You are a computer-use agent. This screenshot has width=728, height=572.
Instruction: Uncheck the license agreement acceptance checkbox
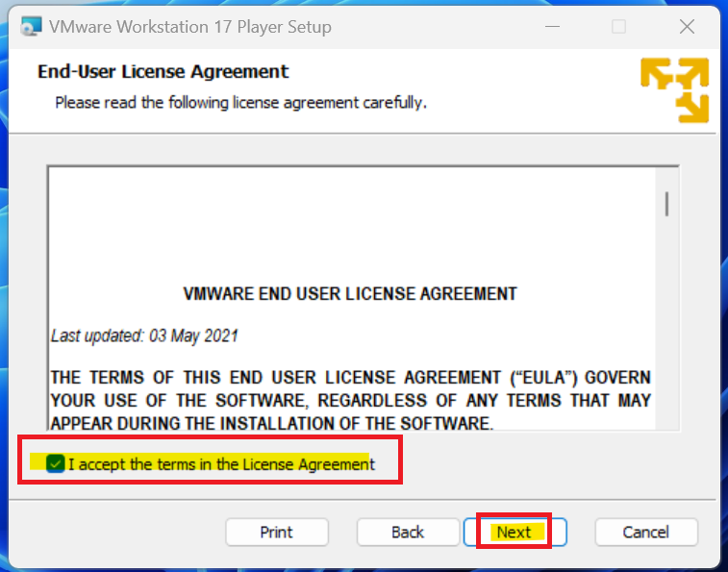click(55, 463)
